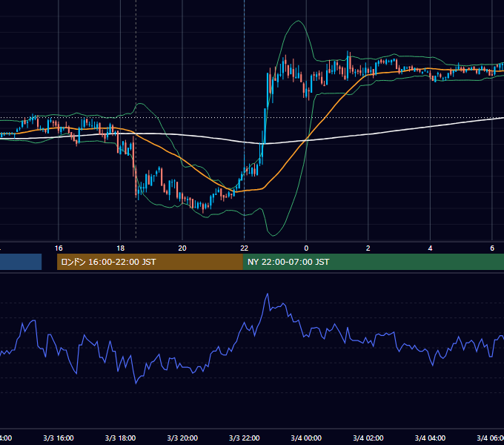Click the 2 hour label on chart axis
This screenshot has height=445, width=504.
(x=368, y=248)
